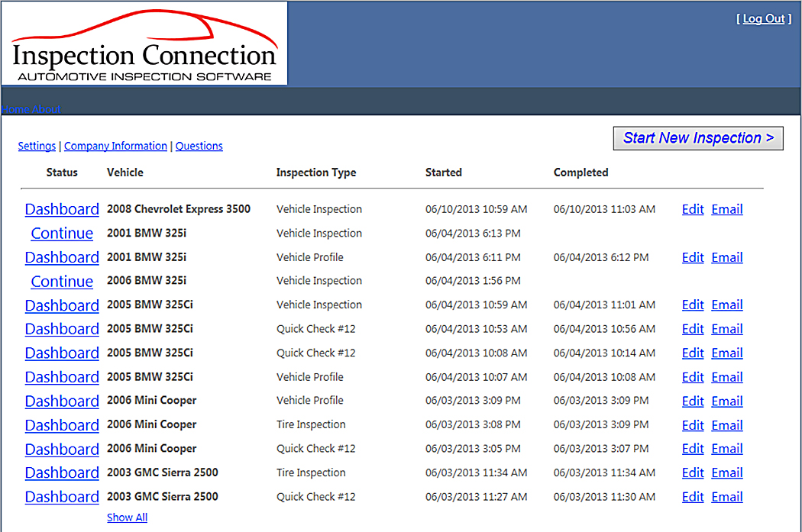
Task: Click the Vehicle column header
Action: click(125, 172)
